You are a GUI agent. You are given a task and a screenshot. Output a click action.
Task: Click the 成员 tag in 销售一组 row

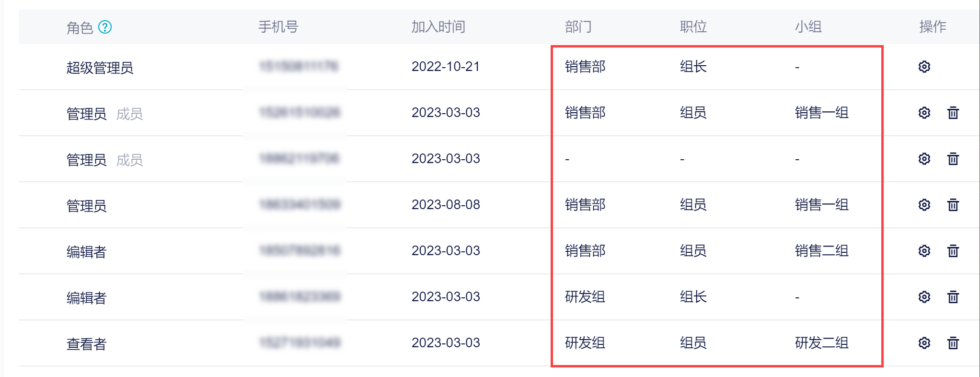pyautogui.click(x=129, y=114)
